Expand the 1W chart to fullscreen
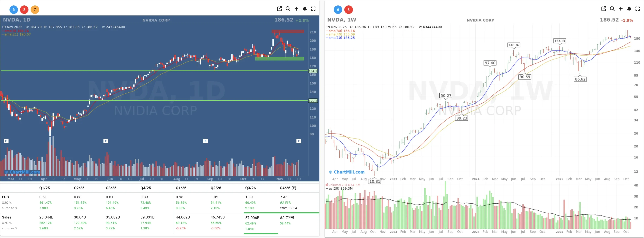The image size is (644, 238). point(638,9)
